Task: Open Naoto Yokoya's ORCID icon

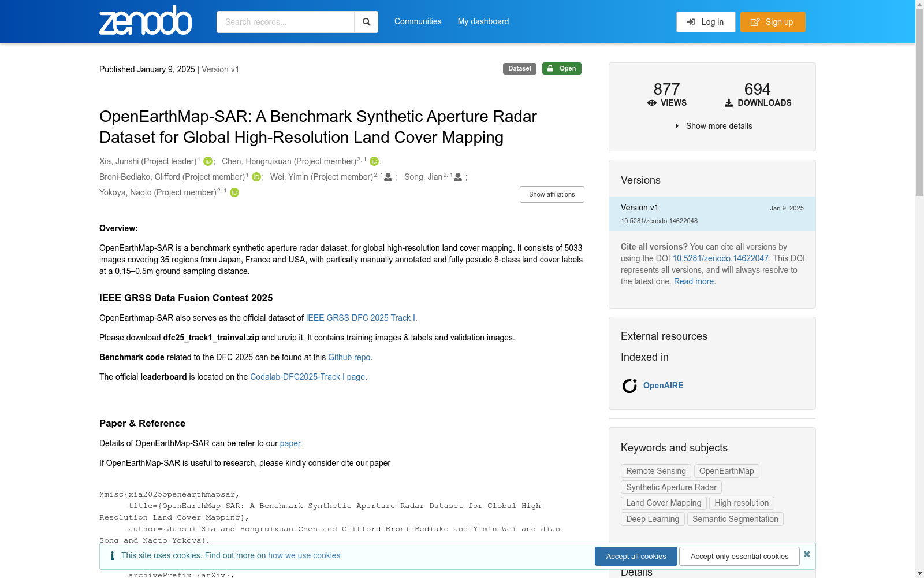Action: coord(234,192)
